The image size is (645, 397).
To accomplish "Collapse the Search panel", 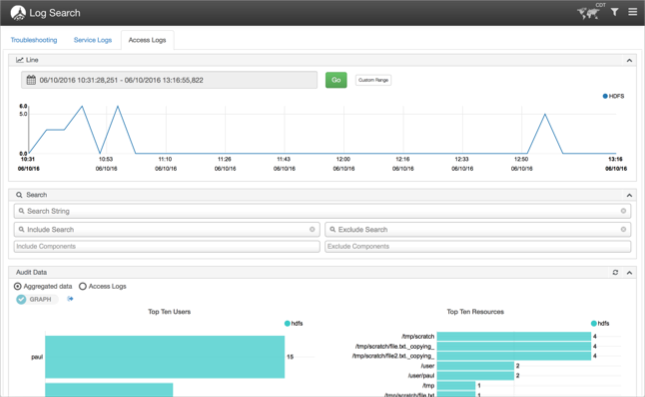I will coord(629,195).
